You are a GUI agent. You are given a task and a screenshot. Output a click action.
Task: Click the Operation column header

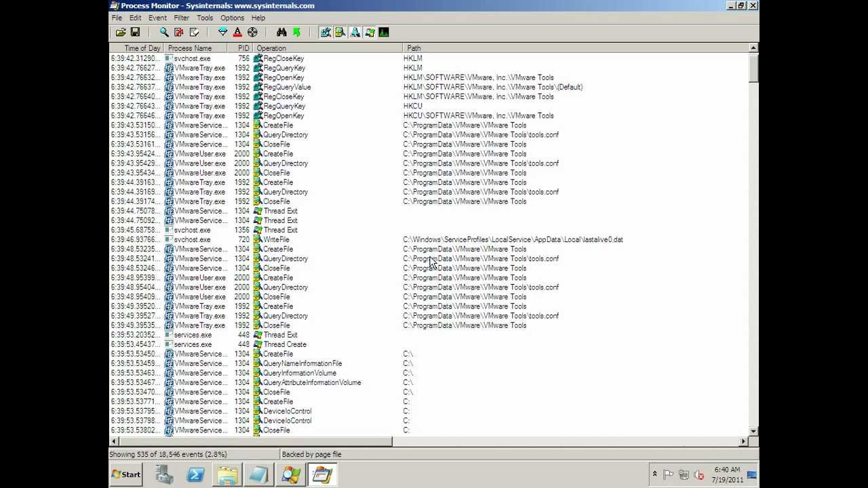328,48
